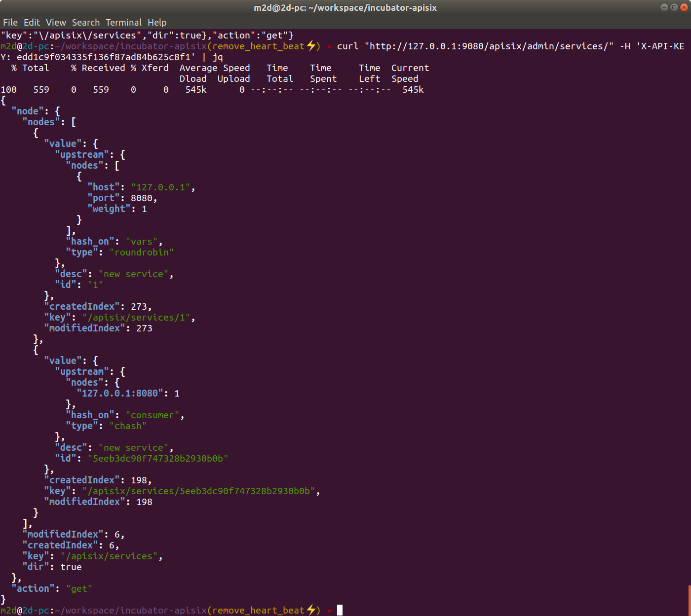Click the key value "/apisix/services/1"
Viewport: 691px width, 616px height.
click(x=136, y=317)
